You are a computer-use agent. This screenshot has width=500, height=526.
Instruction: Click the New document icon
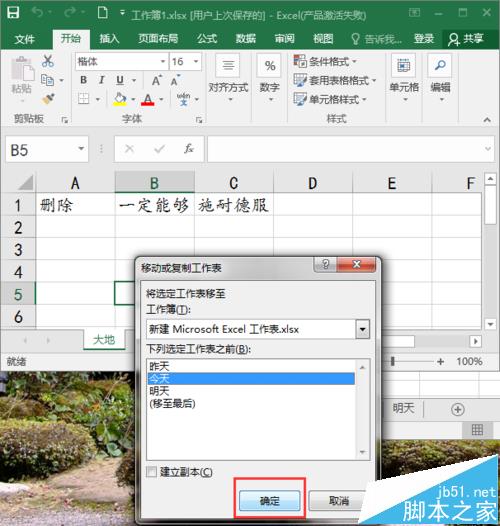click(102, 13)
